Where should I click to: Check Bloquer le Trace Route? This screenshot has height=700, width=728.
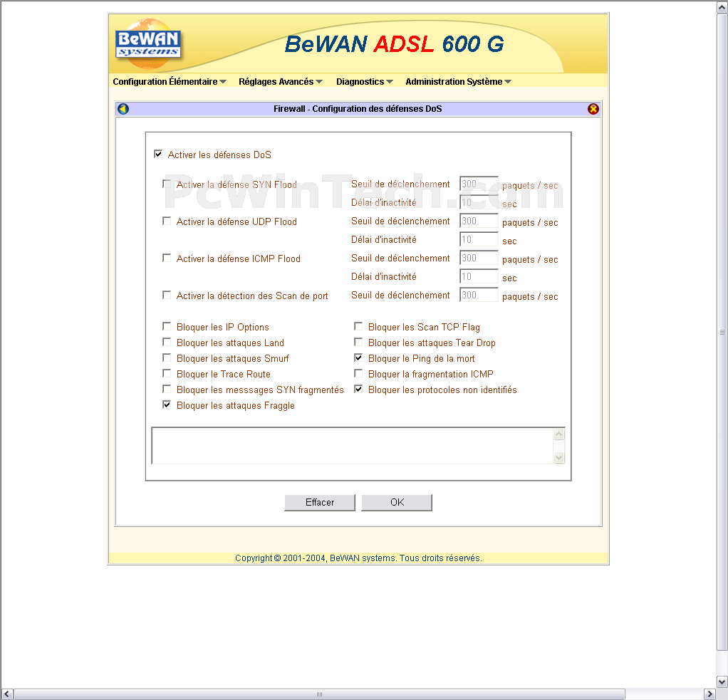coord(167,373)
